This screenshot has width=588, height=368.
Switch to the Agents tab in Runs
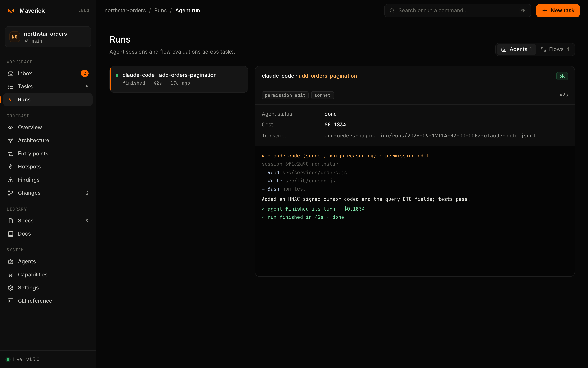pos(516,49)
